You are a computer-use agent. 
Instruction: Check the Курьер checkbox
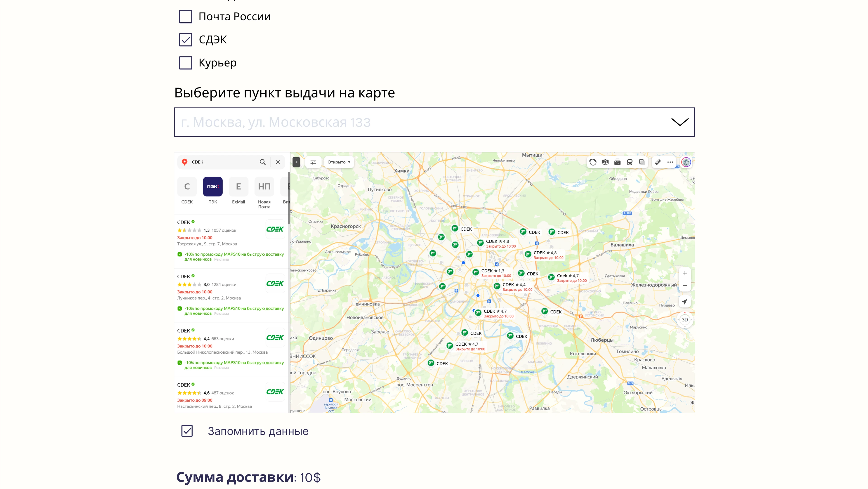(x=185, y=63)
